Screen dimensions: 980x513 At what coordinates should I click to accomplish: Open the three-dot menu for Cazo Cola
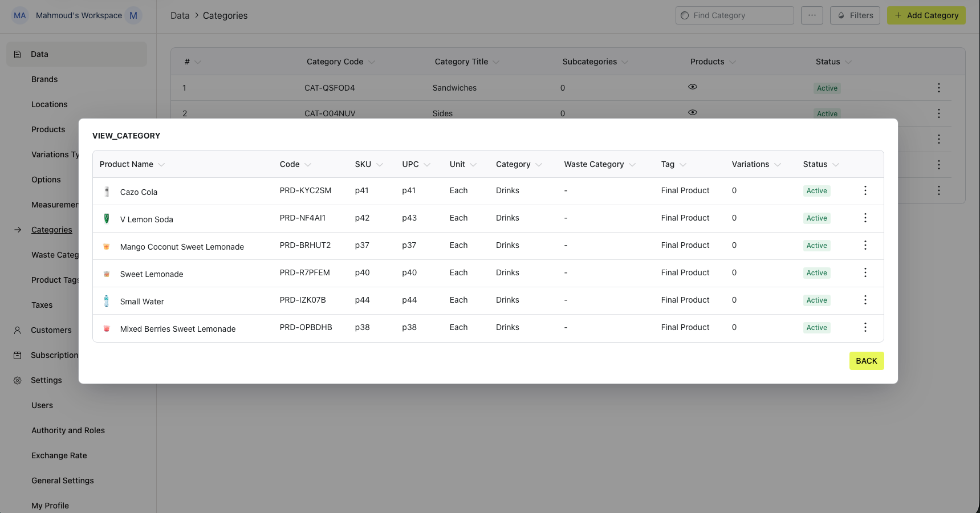click(x=865, y=190)
